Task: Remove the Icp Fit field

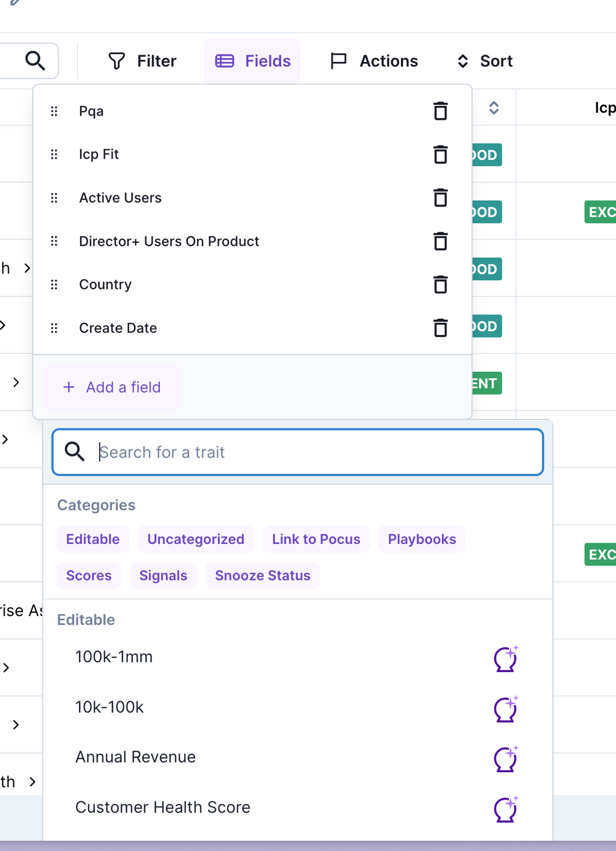Action: (440, 155)
